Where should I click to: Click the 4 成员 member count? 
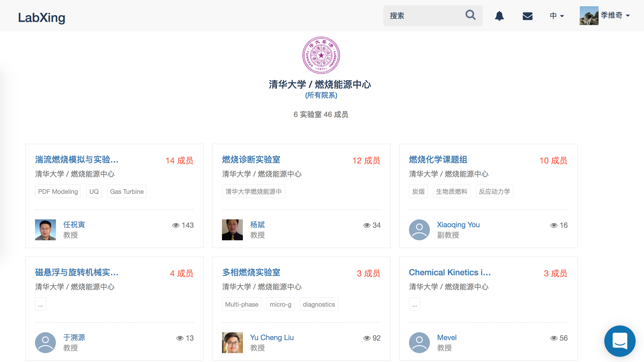[182, 273]
